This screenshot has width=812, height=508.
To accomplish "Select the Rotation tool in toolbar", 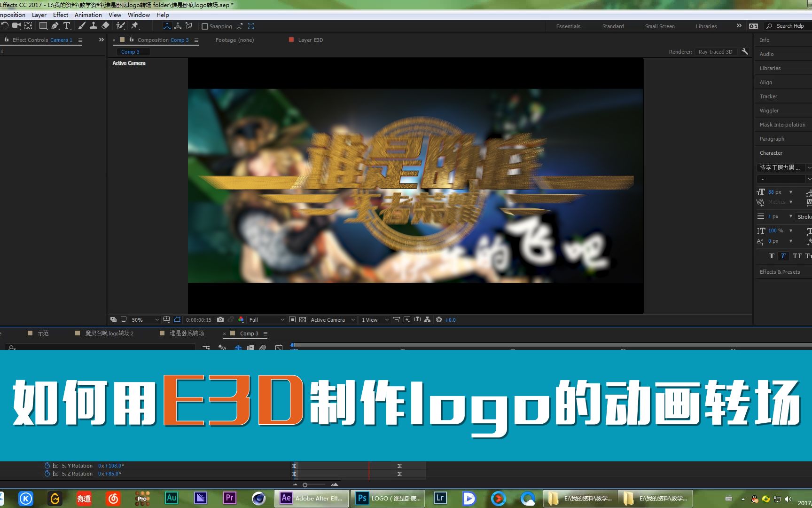I will 5,26.
